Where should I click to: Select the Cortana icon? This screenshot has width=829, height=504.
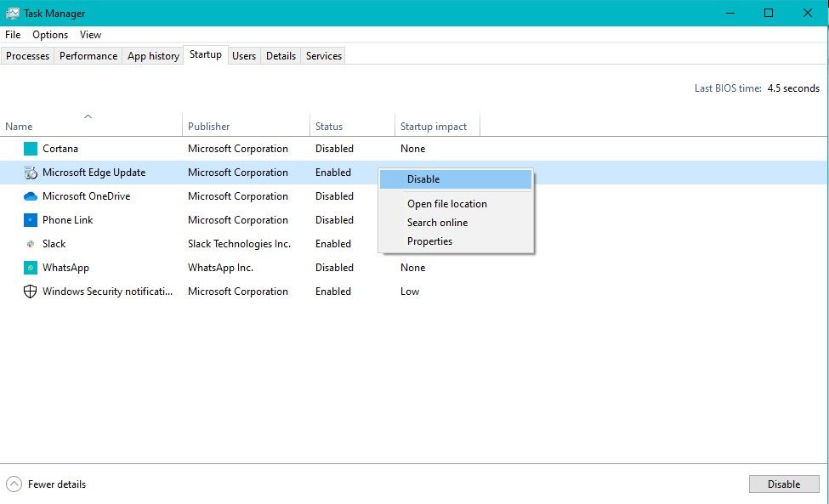pos(31,149)
